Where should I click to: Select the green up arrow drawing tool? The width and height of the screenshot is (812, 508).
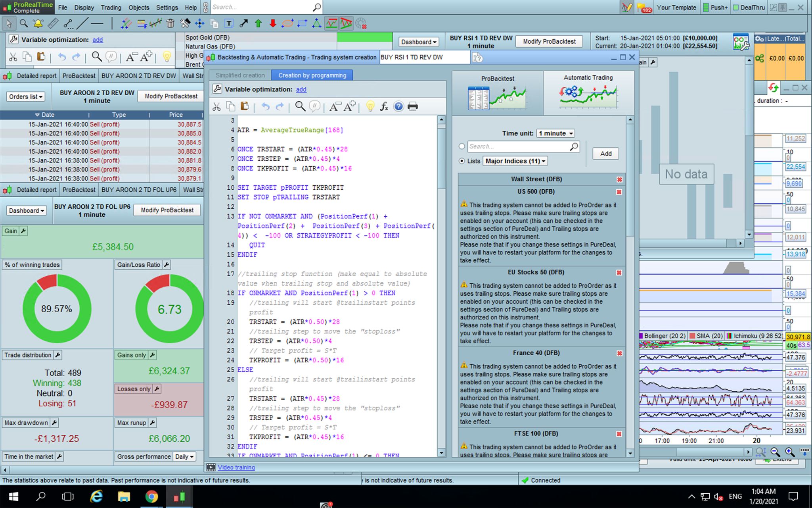[258, 23]
